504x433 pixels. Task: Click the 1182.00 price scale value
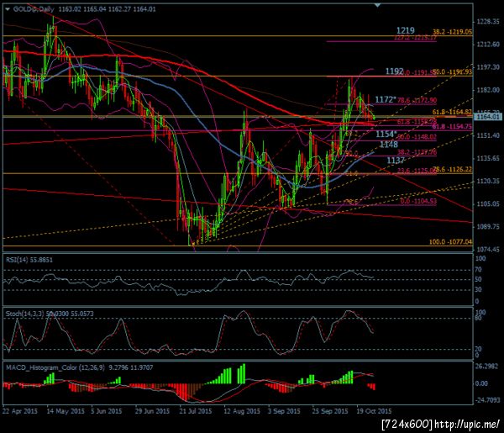tap(488, 90)
